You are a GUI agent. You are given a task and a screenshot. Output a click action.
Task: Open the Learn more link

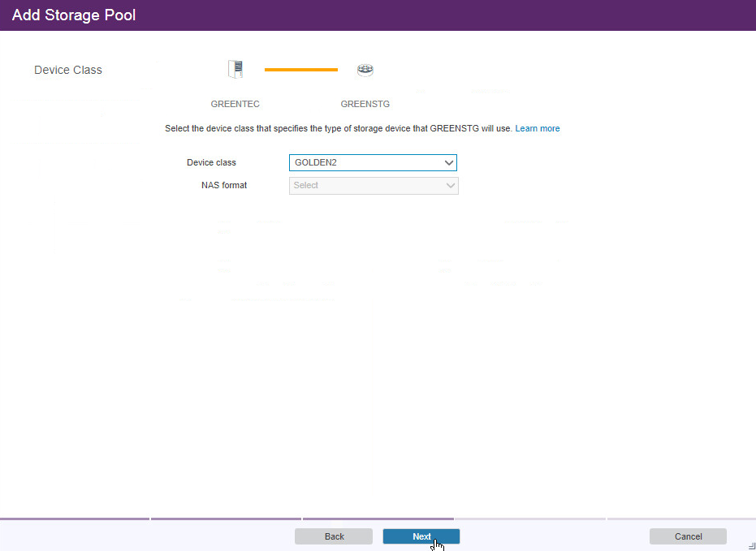(537, 128)
